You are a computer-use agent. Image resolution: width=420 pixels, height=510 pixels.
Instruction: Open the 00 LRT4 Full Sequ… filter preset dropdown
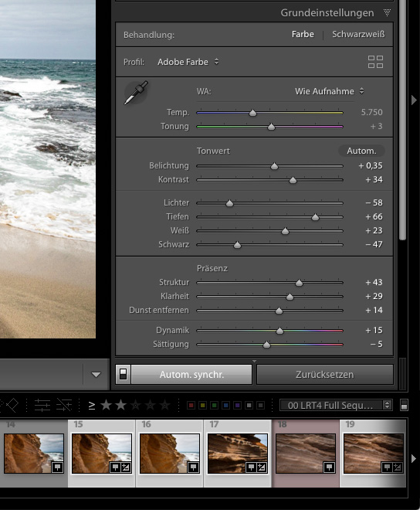336,405
